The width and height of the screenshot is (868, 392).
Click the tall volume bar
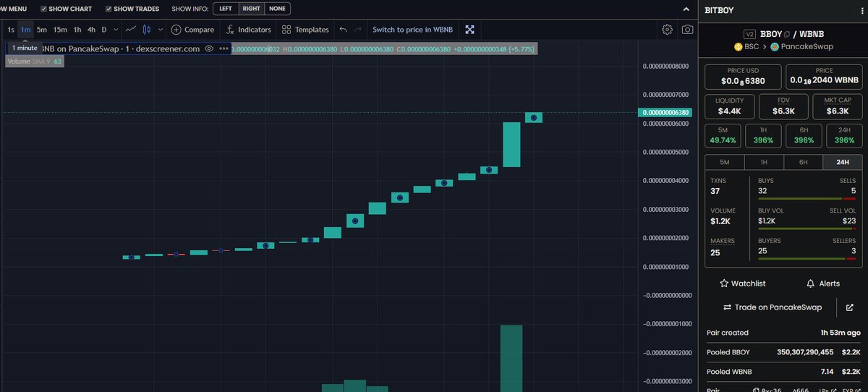pos(511,359)
